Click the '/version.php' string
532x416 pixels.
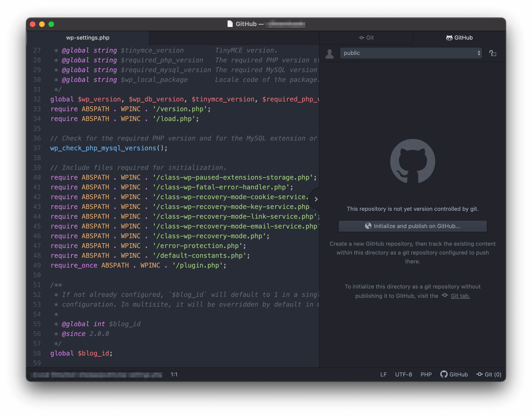point(180,109)
